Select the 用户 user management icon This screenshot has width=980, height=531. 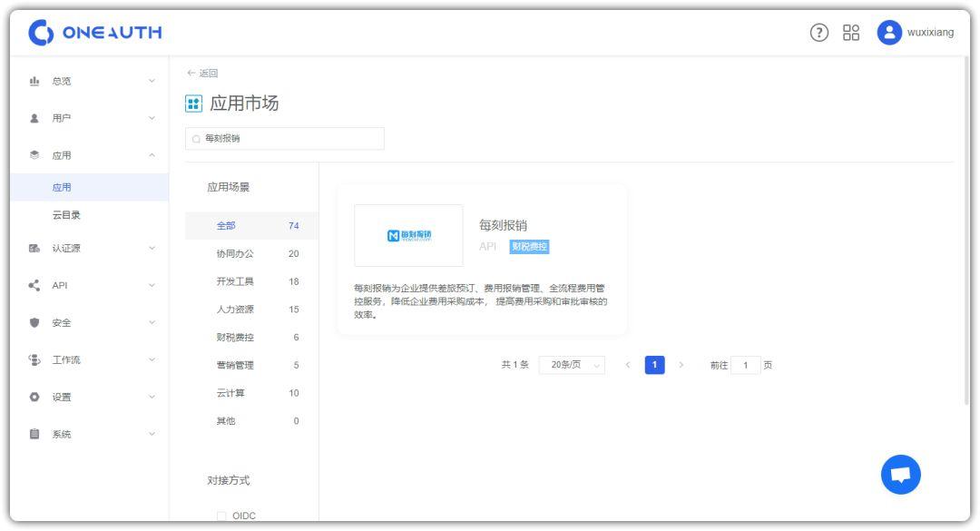(x=34, y=118)
